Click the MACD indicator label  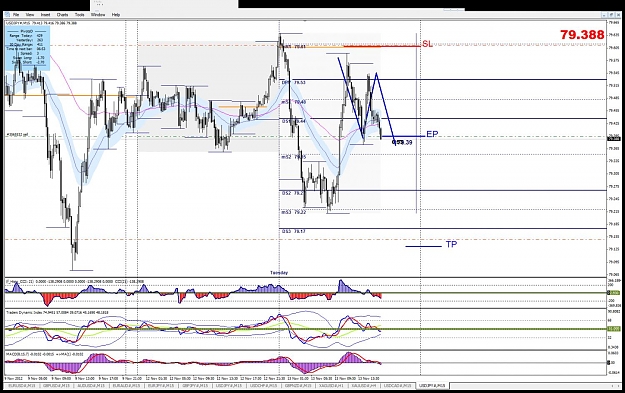(45, 354)
